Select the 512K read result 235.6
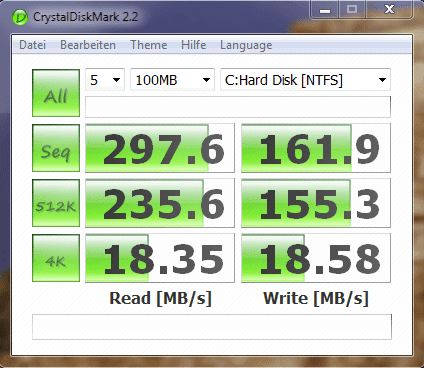Image resolution: width=424 pixels, height=368 pixels. tap(160, 203)
